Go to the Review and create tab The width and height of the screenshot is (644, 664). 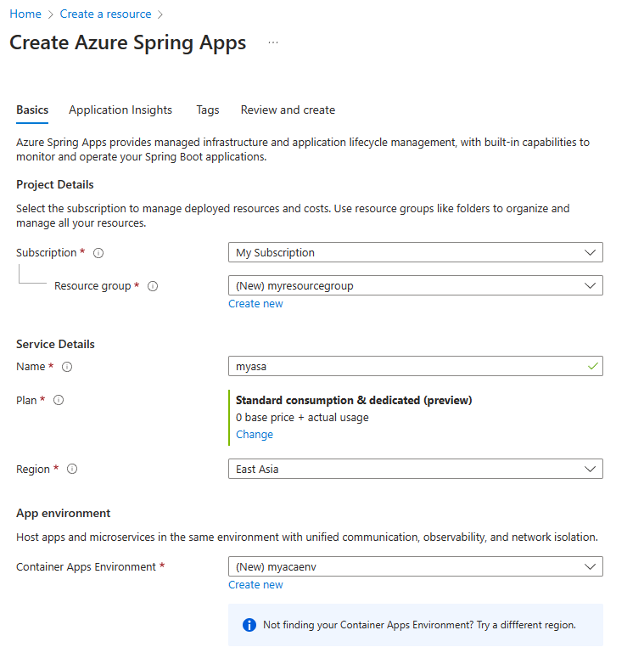coord(288,110)
